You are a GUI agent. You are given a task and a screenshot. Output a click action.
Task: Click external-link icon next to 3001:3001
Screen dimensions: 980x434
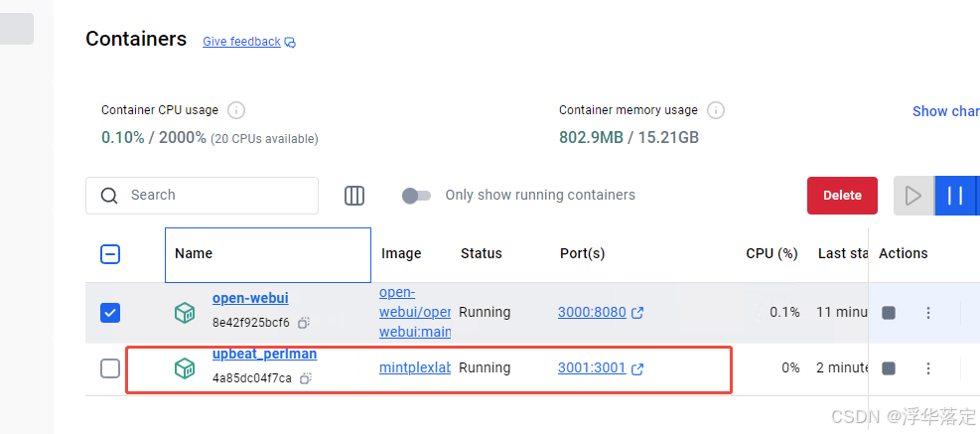pos(637,369)
